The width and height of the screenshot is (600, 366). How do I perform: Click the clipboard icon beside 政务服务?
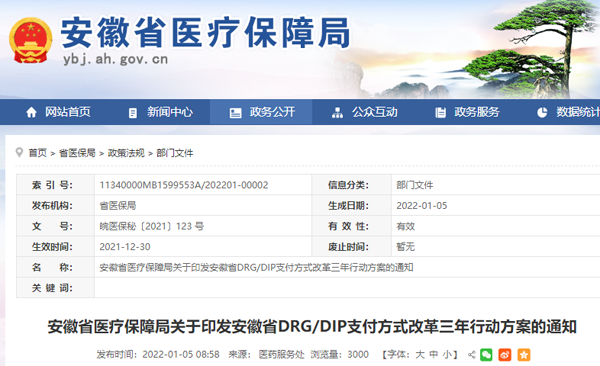coord(440,113)
